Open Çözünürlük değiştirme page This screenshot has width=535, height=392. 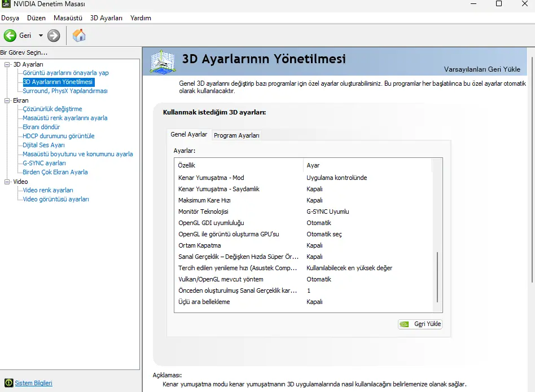point(52,109)
